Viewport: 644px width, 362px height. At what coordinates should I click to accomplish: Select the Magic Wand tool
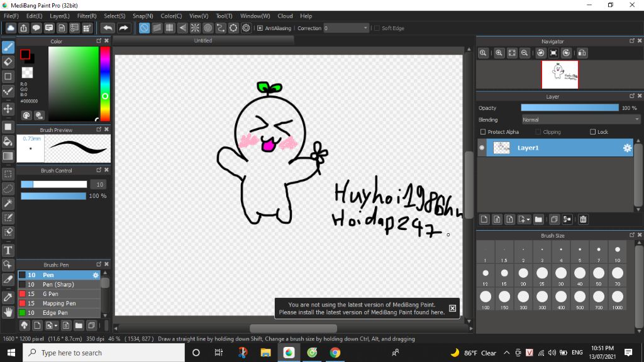click(x=8, y=203)
